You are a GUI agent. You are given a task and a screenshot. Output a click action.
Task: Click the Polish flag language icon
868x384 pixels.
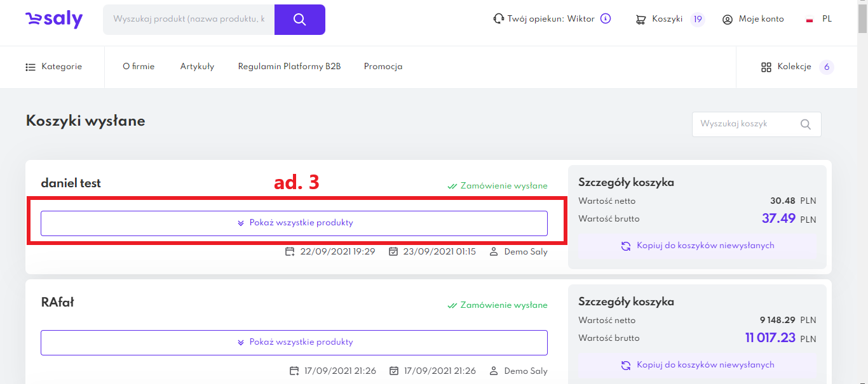click(810, 20)
